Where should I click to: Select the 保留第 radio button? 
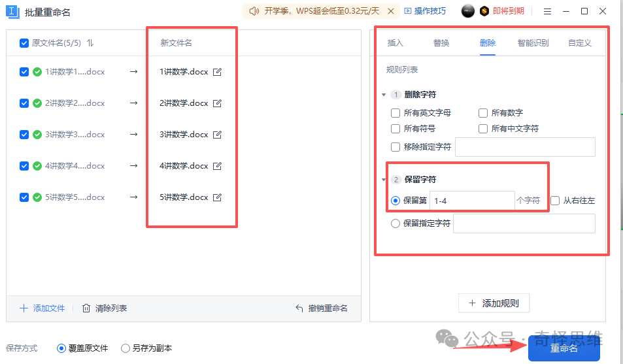[x=396, y=201]
